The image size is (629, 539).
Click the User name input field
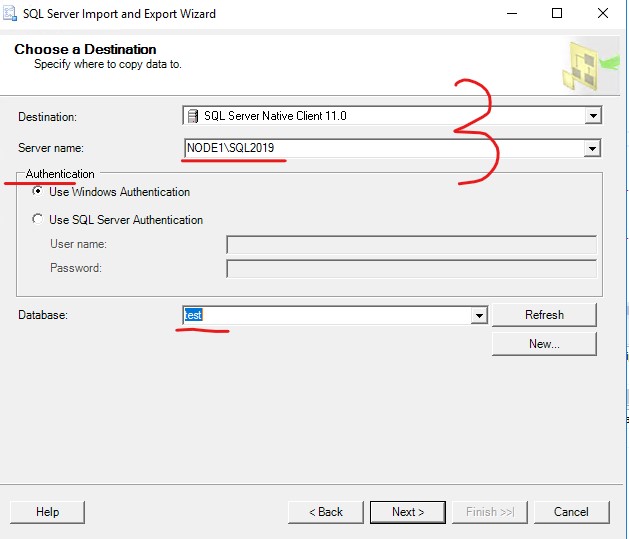point(411,244)
